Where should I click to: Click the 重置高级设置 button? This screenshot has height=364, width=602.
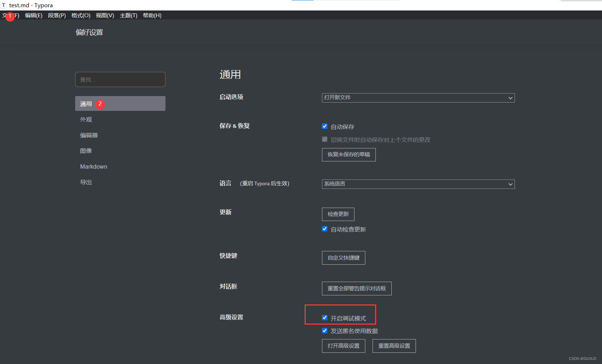[394, 346]
